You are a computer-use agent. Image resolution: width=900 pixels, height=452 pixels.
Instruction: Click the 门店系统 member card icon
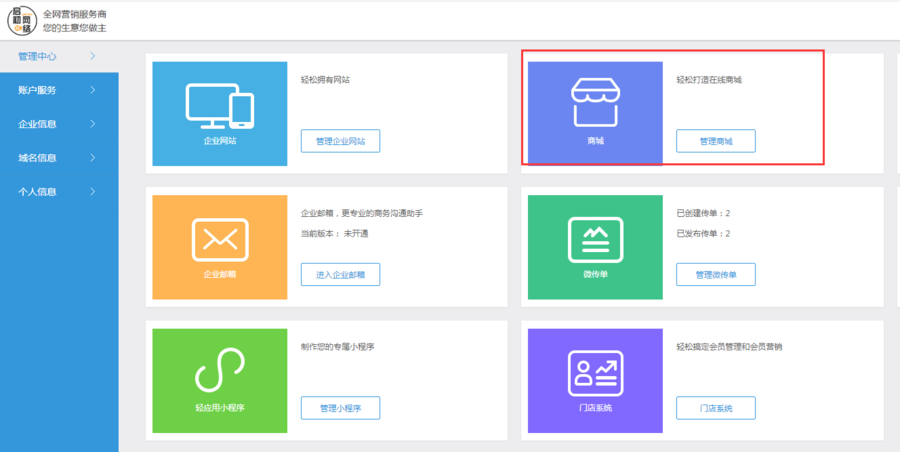click(595, 372)
